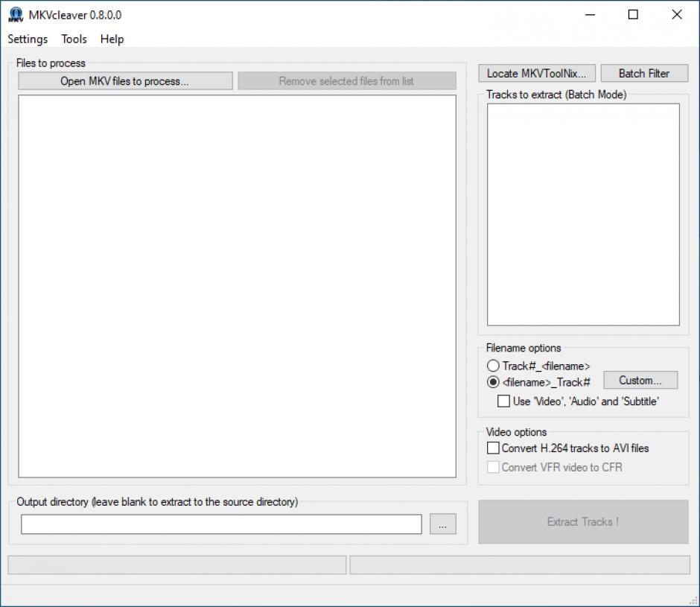Click the Extract Tracks button

click(583, 521)
